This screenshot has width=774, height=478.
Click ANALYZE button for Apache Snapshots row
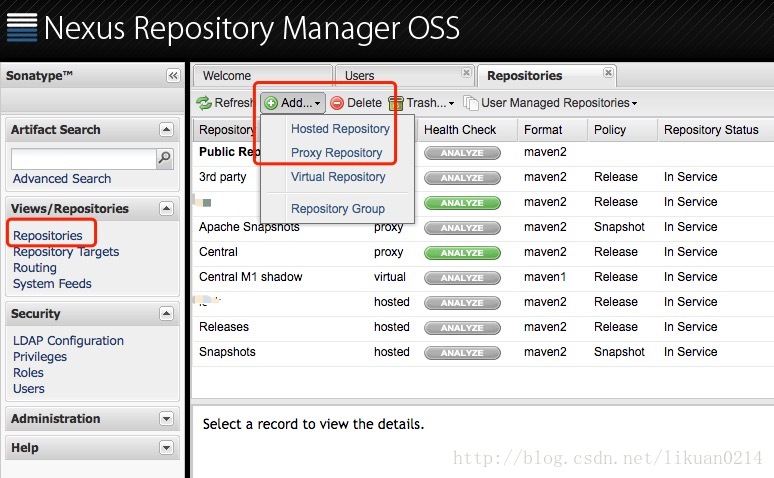(462, 228)
